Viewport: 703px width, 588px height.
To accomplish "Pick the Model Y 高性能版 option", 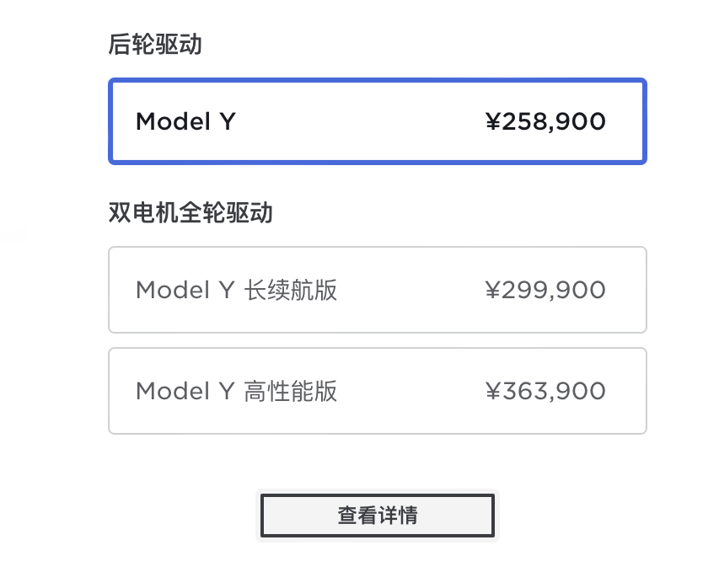I will (377, 391).
